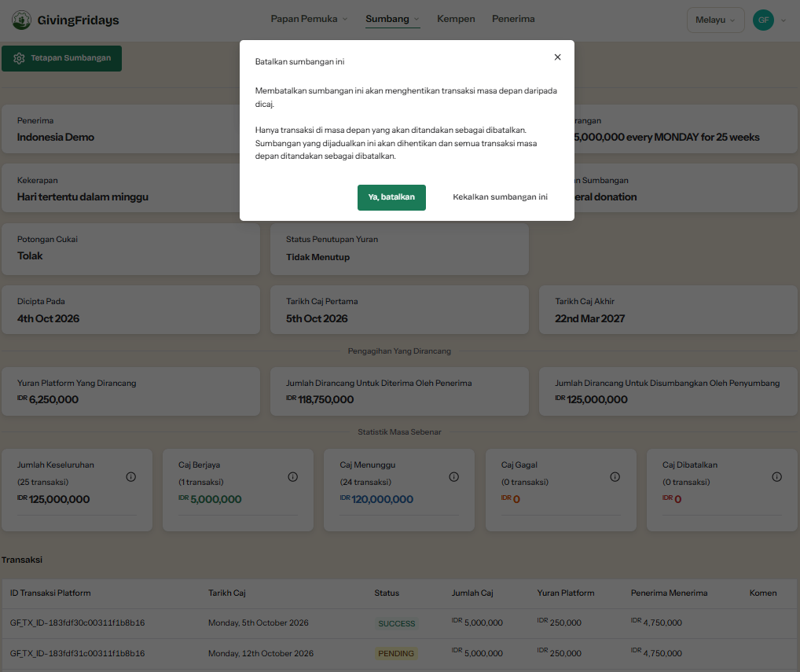Click the ID Transaksi Platform header

50,593
